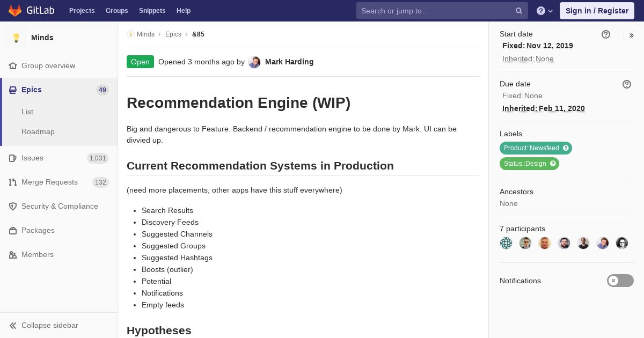The image size is (644, 338).
Task: Click the Minds breadcrumb lightbulb icon
Action: (130, 34)
